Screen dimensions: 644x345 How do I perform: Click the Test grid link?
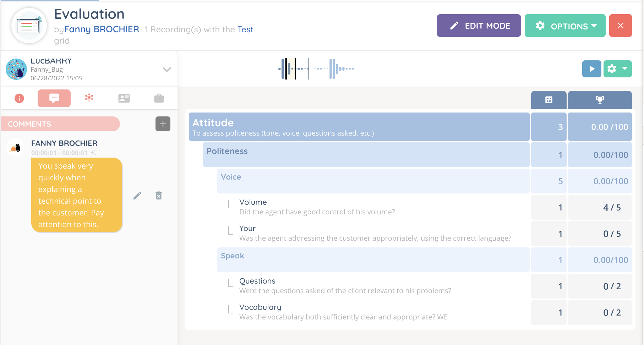pyautogui.click(x=245, y=29)
